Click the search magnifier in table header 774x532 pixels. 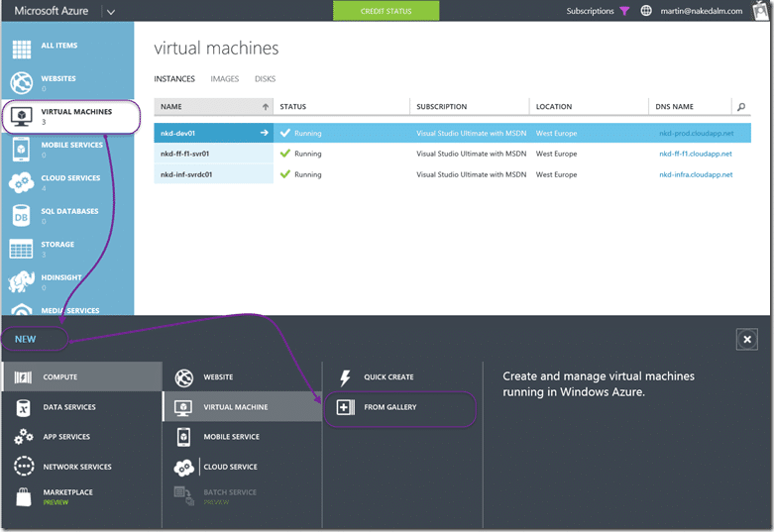coord(741,107)
